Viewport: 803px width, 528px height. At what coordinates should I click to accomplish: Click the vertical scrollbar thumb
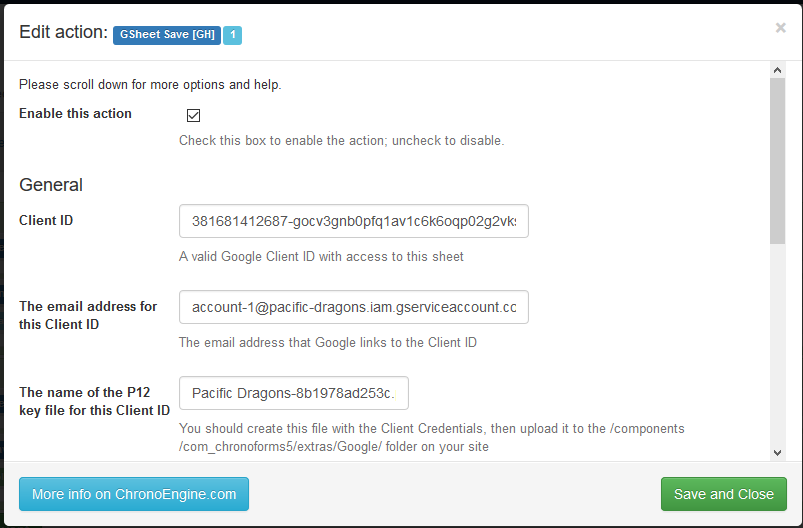[777, 160]
